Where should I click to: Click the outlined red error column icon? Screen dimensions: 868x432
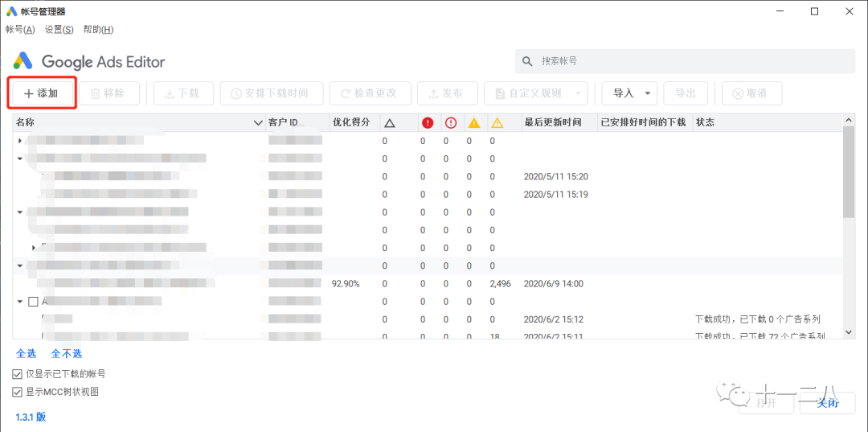[451, 123]
